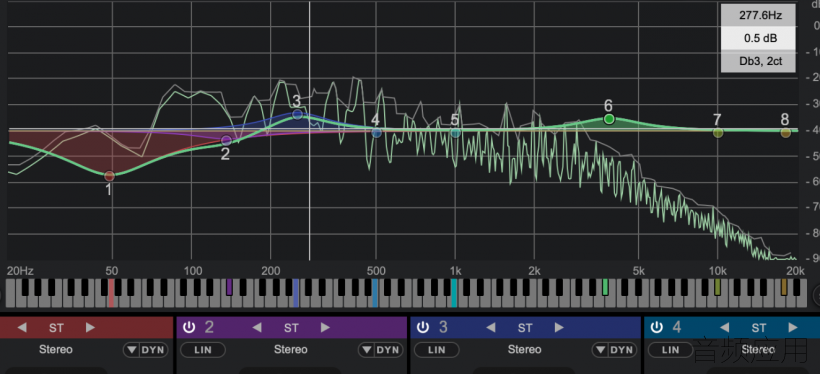Select the green EQ node 6
Viewport: 820px width, 374px height.
[x=609, y=119]
